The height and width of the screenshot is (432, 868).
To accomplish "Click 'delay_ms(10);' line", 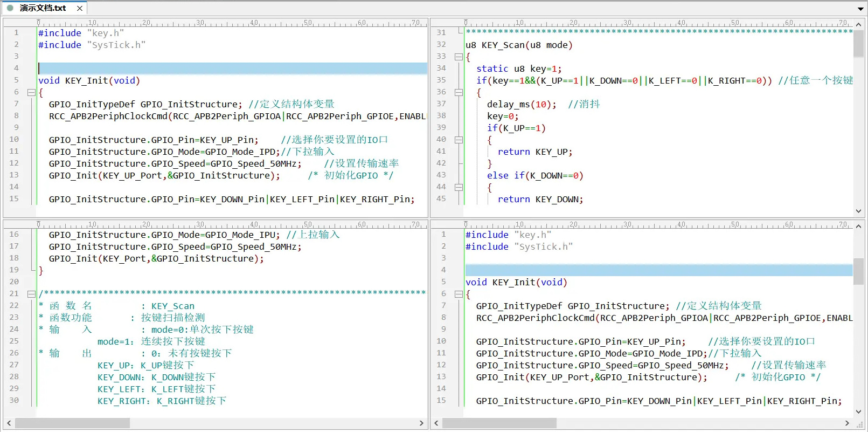I will point(522,104).
